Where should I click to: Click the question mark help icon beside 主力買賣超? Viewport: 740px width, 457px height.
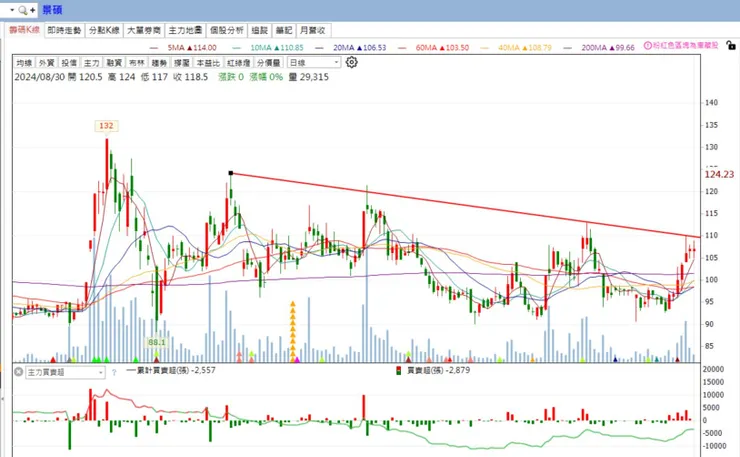pyautogui.click(x=114, y=372)
